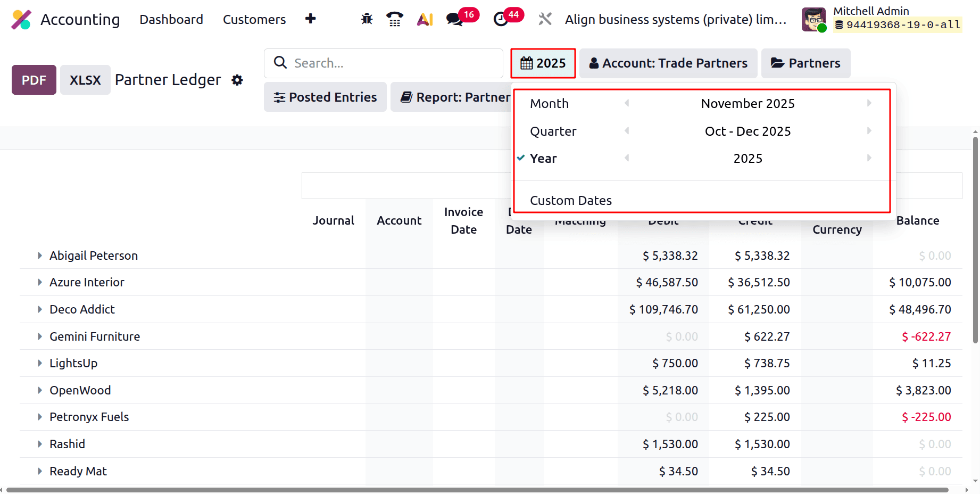980x494 pixels.
Task: Click the Balance column header
Action: coord(917,220)
